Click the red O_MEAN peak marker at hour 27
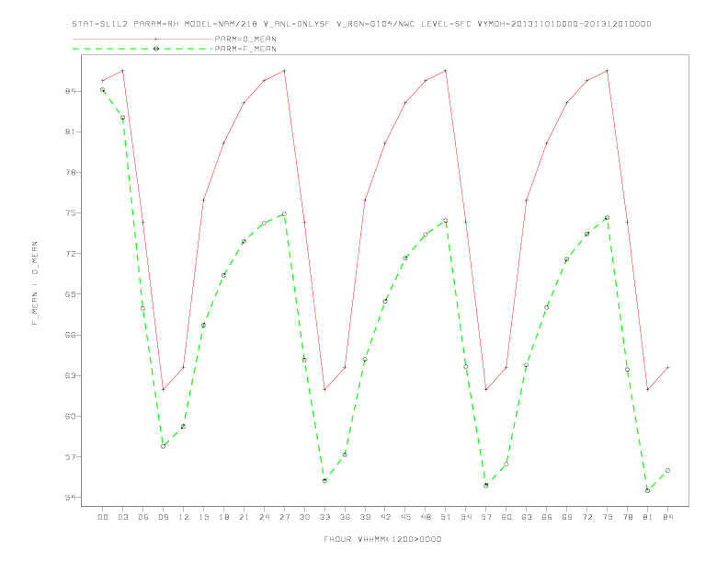 pyautogui.click(x=284, y=71)
